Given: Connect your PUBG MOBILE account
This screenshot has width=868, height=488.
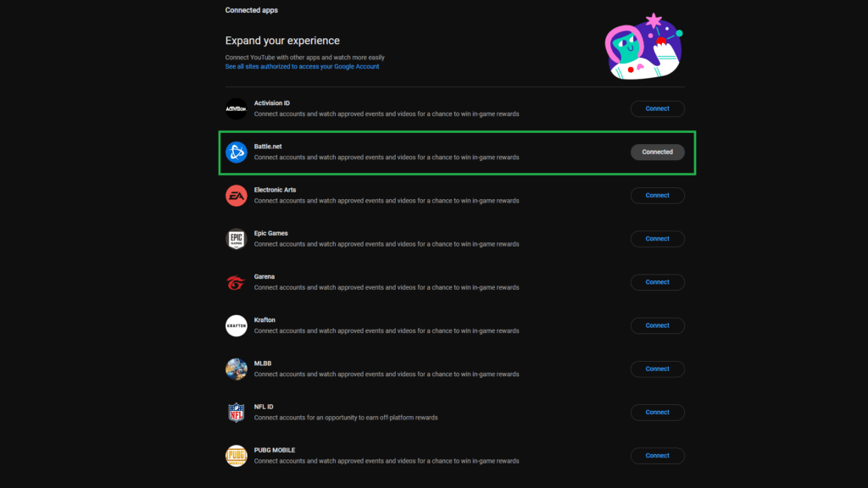Looking at the screenshot, I should [x=657, y=455].
